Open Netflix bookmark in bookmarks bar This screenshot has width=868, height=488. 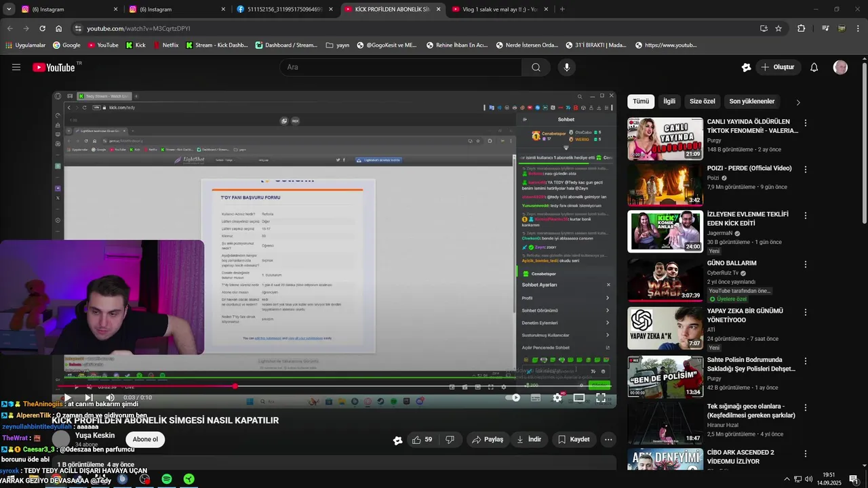pyautogui.click(x=166, y=45)
